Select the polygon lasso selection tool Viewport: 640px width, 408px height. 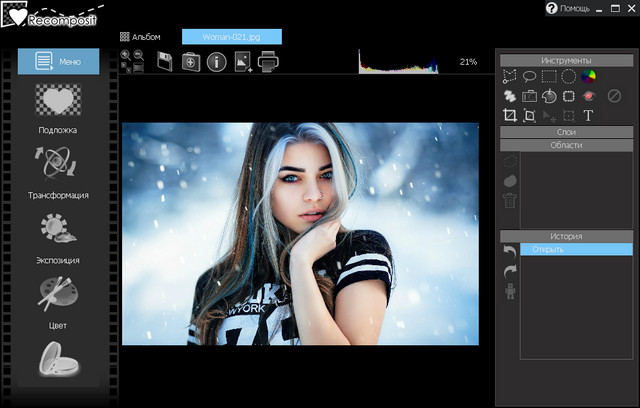(509, 76)
